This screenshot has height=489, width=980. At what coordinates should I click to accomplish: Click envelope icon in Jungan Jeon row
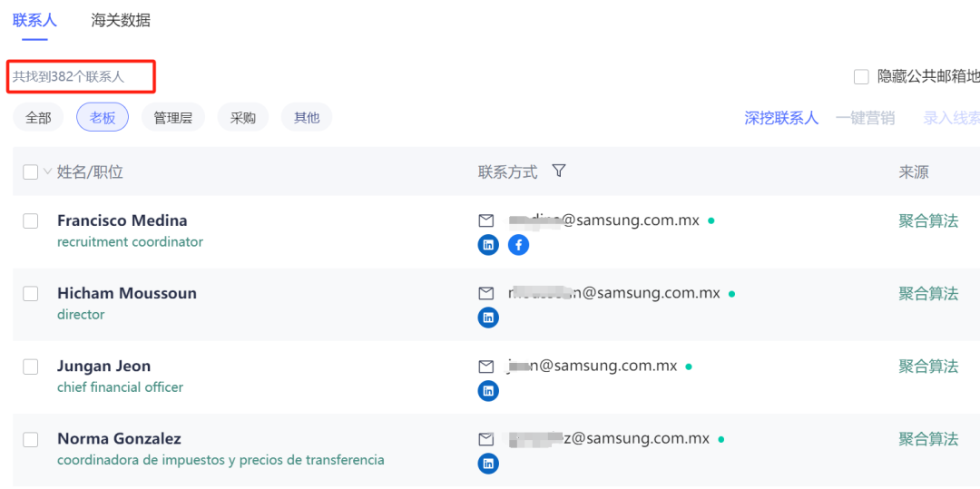(485, 367)
